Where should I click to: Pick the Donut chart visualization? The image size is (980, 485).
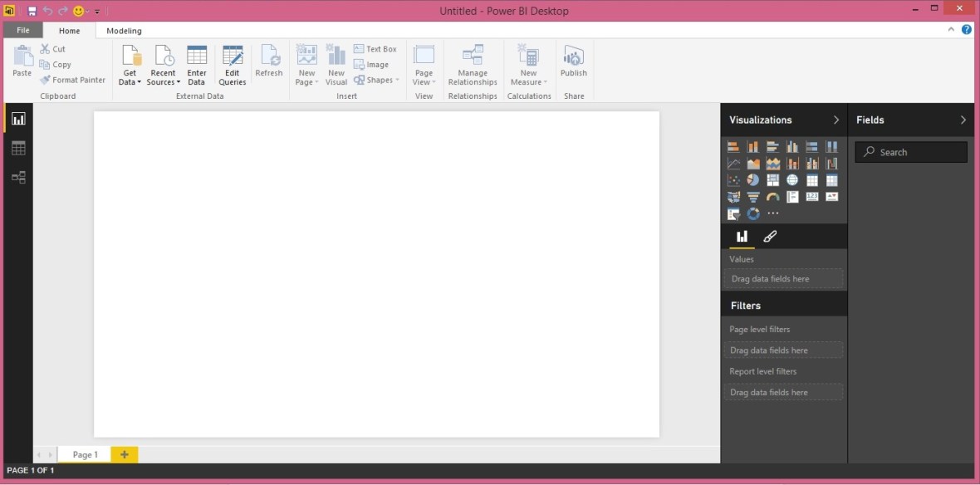point(752,213)
